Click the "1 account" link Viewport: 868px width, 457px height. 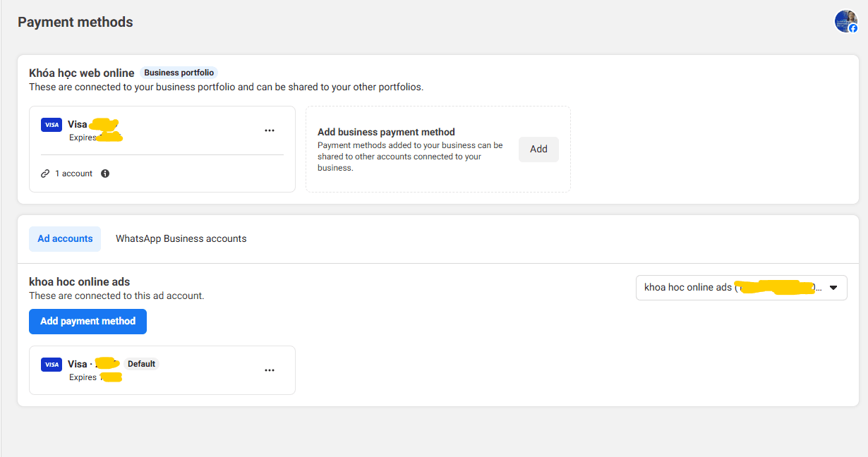74,173
